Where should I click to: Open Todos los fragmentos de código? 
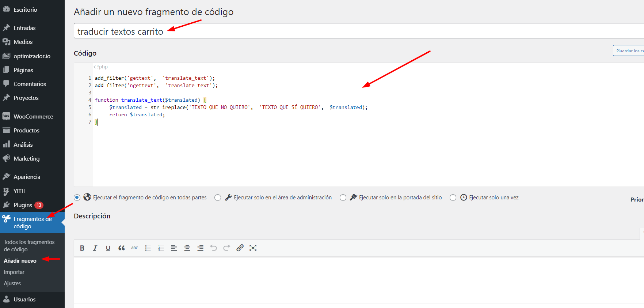(x=29, y=245)
